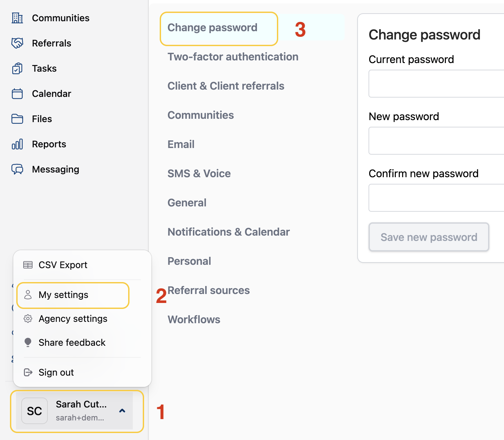Viewport: 504px width, 440px height.
Task: Click the Agency settings gear icon
Action: (28, 319)
